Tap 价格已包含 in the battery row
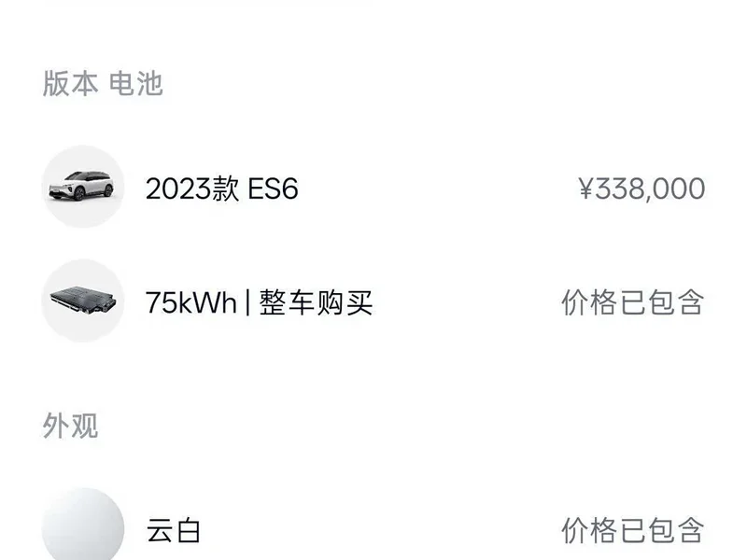 click(x=633, y=302)
